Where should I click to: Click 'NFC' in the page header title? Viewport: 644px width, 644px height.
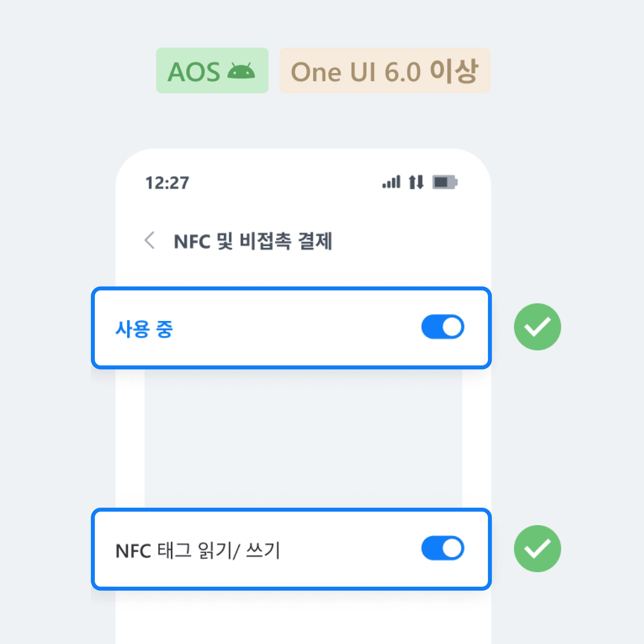tap(192, 241)
